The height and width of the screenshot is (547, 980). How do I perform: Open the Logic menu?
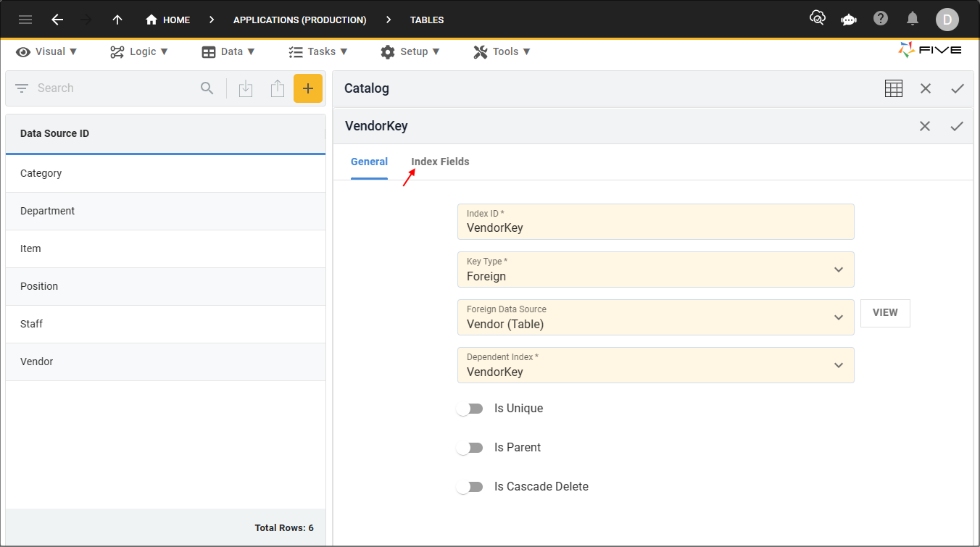click(139, 51)
